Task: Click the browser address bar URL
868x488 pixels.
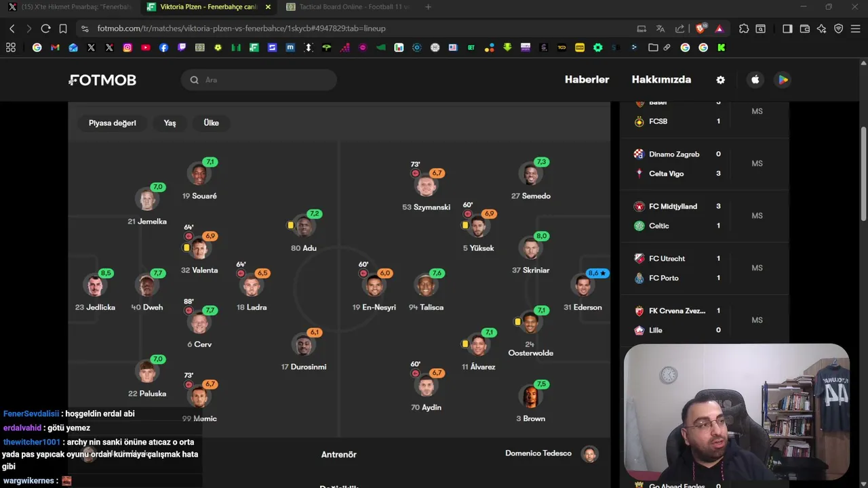Action: (241, 28)
